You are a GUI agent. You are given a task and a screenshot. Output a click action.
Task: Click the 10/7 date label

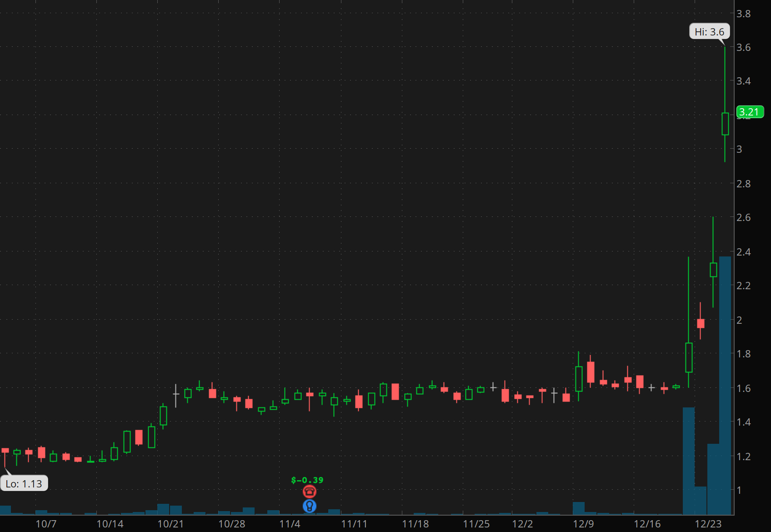(46, 524)
